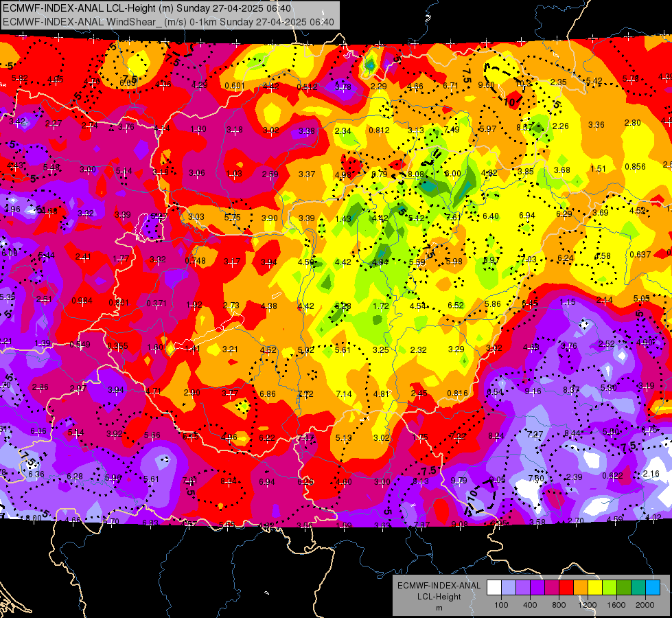Click the wind shear value 5.13
The image size is (672, 618).
tap(343, 438)
